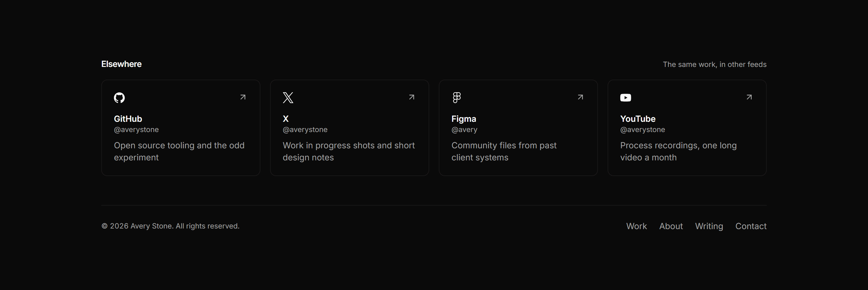Click 'The same work, in other feeds' tagline
This screenshot has height=290, width=868.
[x=715, y=65]
